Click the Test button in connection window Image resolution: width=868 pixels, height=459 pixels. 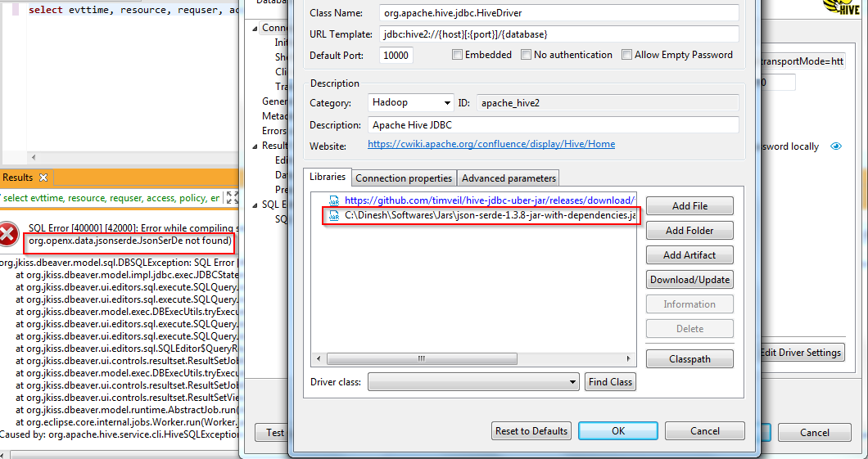[273, 433]
